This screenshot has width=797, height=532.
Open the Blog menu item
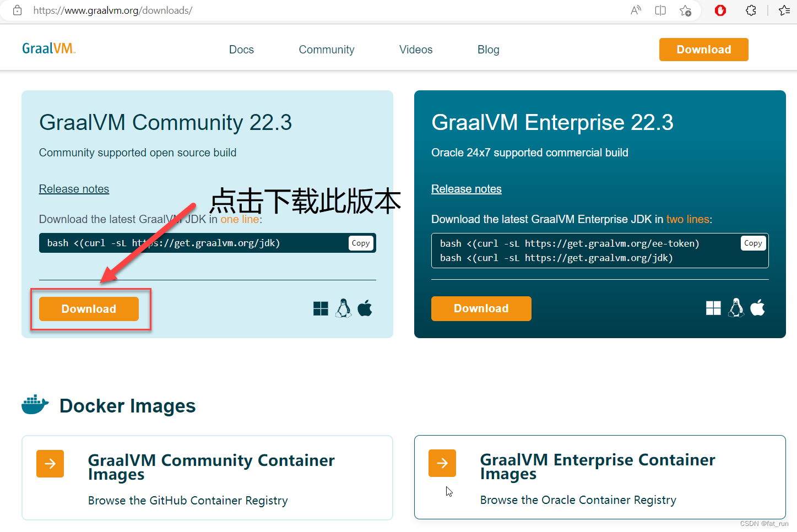[x=489, y=50]
